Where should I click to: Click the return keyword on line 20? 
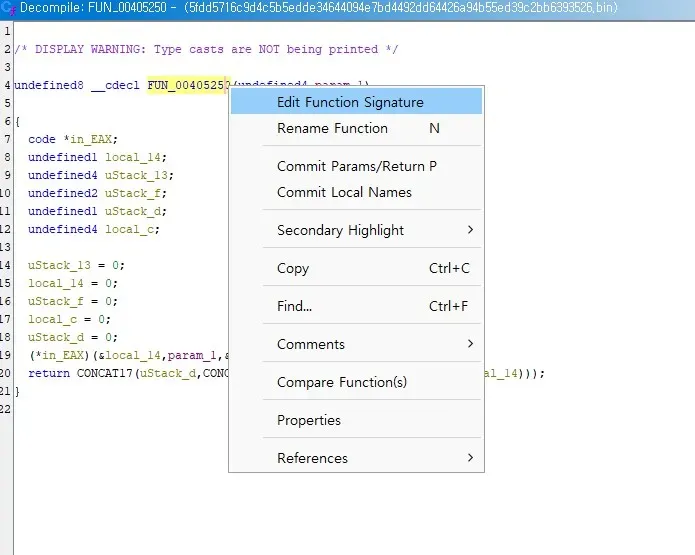click(49, 374)
